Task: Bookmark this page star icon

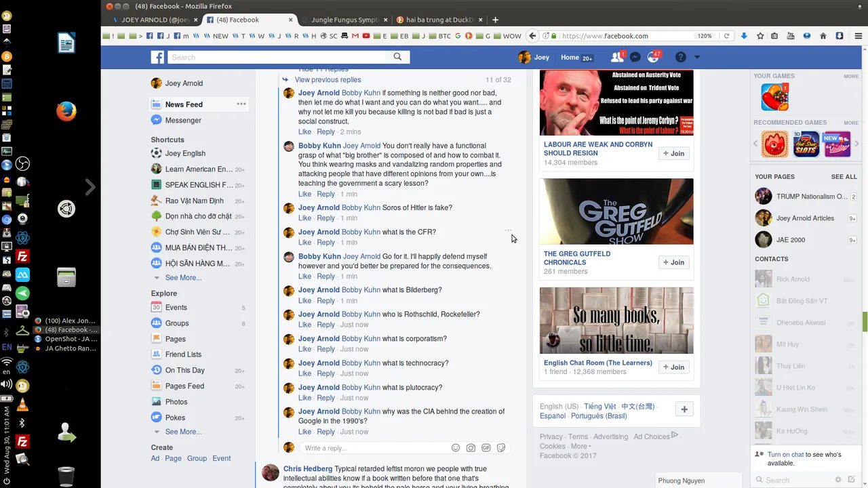Action: tap(760, 36)
